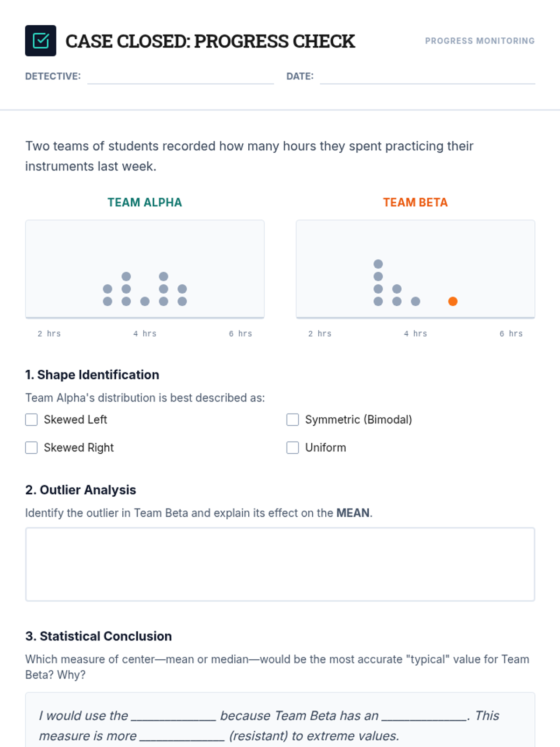Screen dimensions: 560x747
Task: Check the Skewed Right checkbox
Action: coord(31,448)
